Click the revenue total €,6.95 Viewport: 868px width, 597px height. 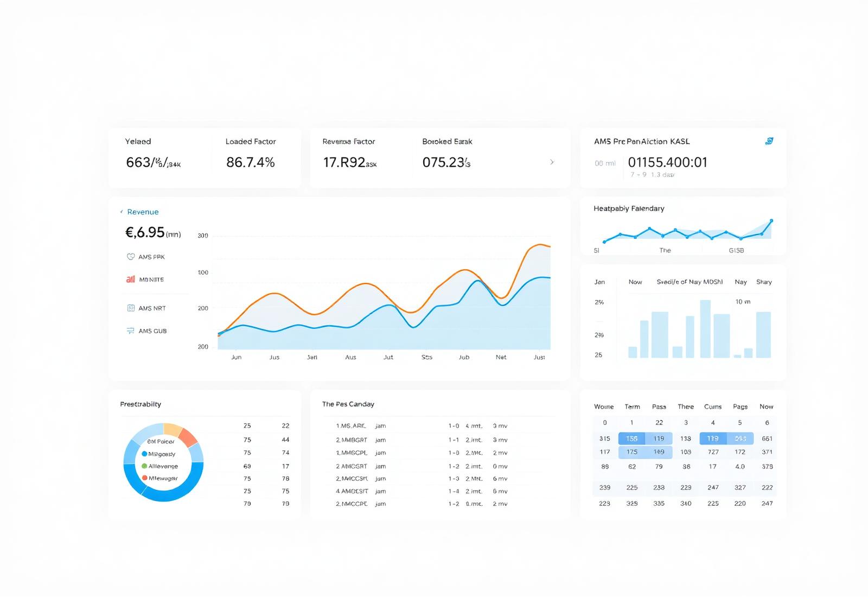[x=145, y=232]
